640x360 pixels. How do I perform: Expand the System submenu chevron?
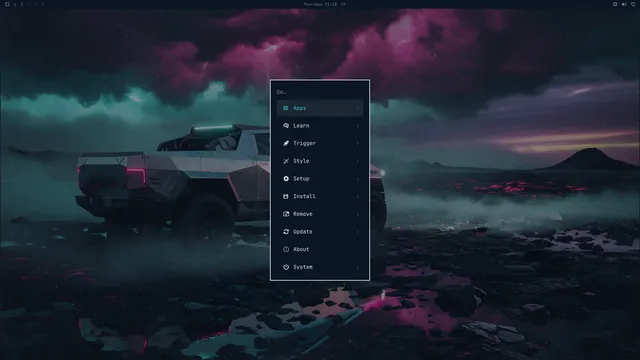(358, 267)
